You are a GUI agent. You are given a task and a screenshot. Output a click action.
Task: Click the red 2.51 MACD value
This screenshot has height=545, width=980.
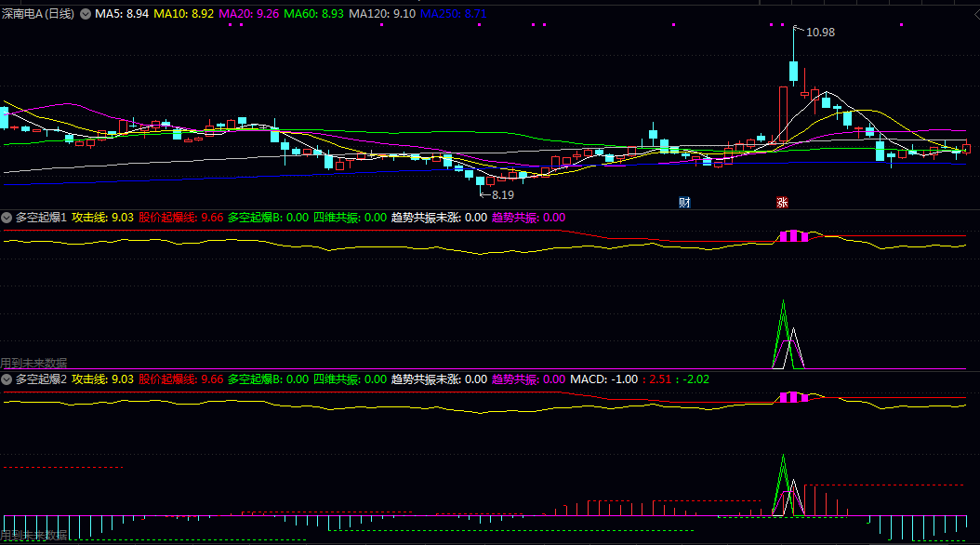click(660, 379)
